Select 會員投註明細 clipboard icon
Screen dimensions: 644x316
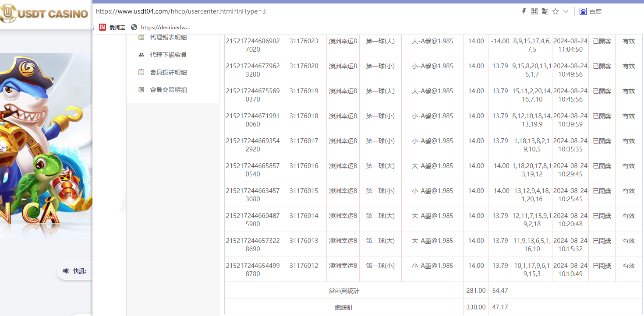(140, 72)
